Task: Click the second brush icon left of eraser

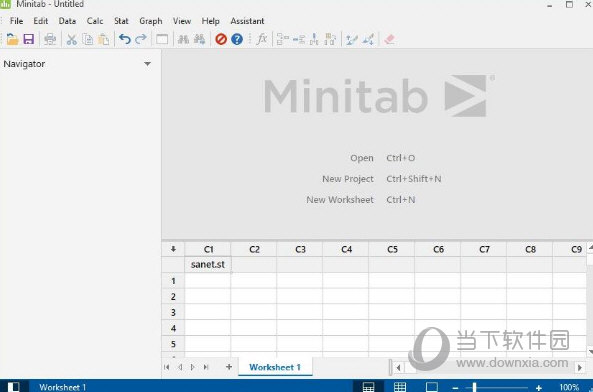Action: tap(368, 39)
